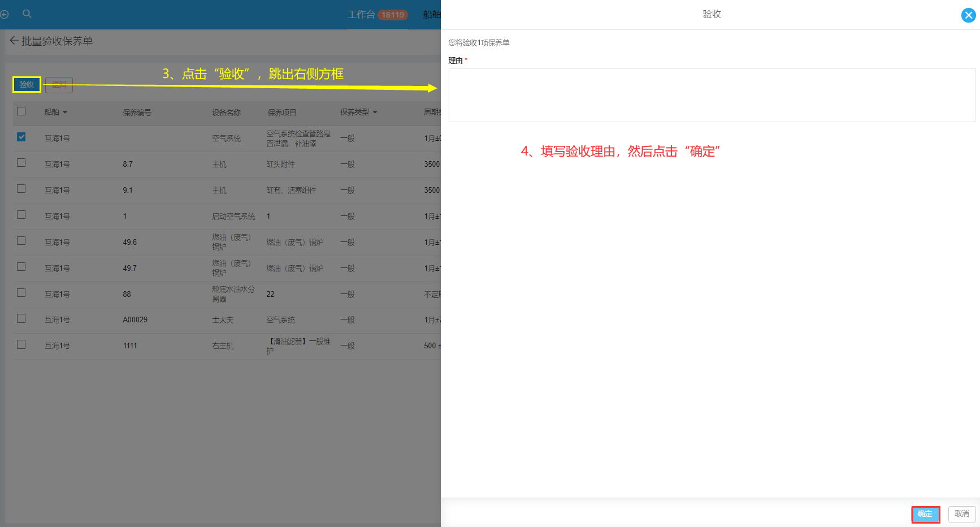The image size is (980, 527).
Task: Check the row with 保养编号 49.7
Action: click(21, 267)
